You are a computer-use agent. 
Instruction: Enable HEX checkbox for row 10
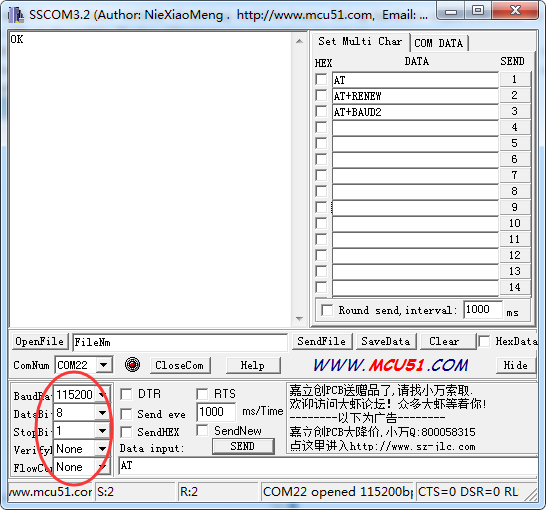click(x=321, y=223)
